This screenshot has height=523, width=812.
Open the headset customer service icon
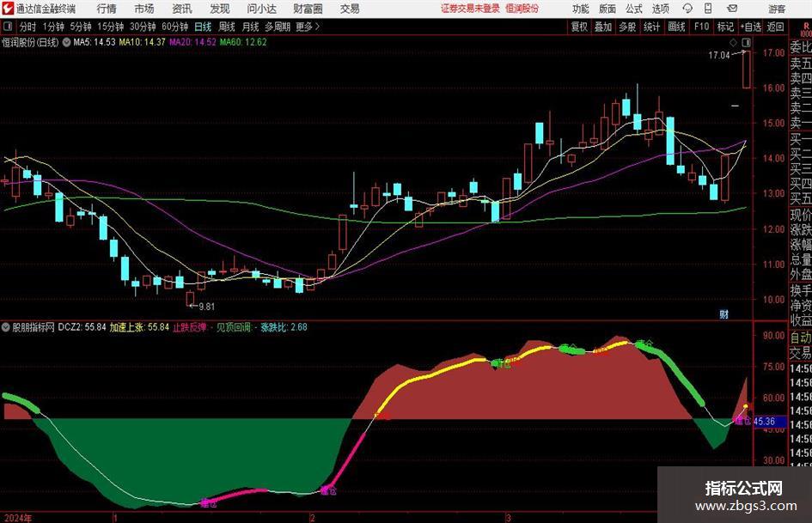coord(687,9)
